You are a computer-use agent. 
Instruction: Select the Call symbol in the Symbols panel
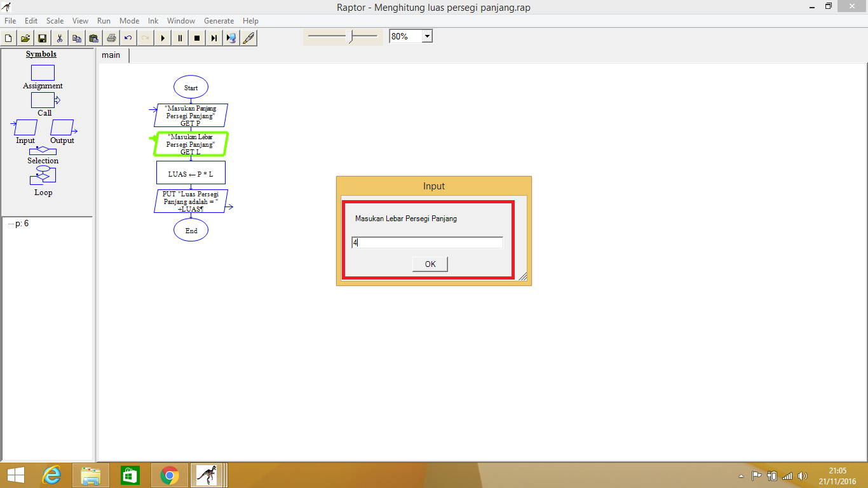coord(44,100)
